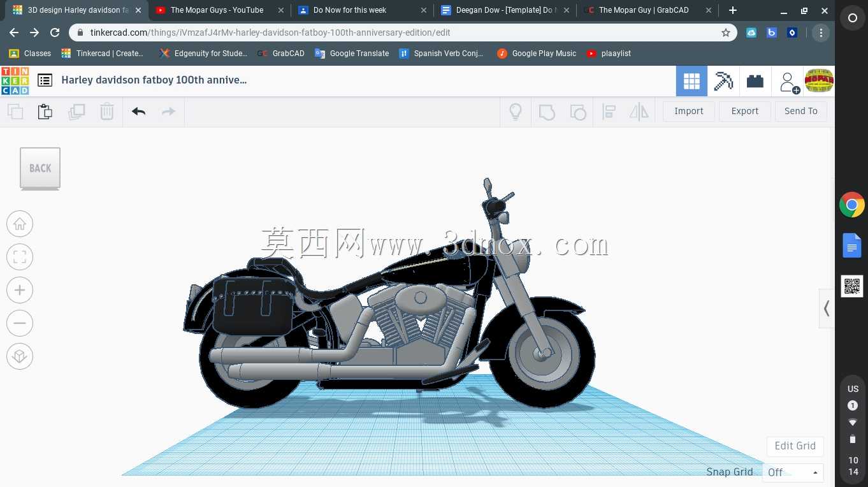Open Google Docs from the shelf
Screen dimensions: 868x487
(852, 245)
